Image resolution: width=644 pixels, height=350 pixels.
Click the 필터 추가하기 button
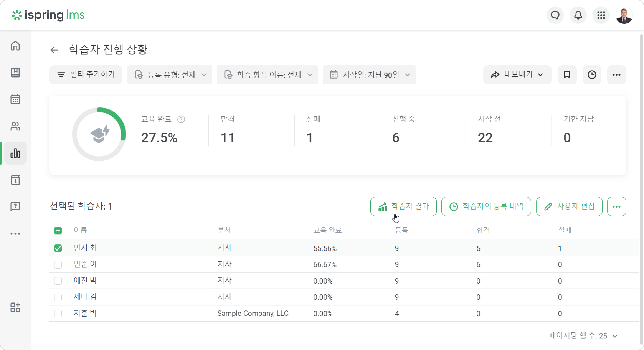click(86, 75)
